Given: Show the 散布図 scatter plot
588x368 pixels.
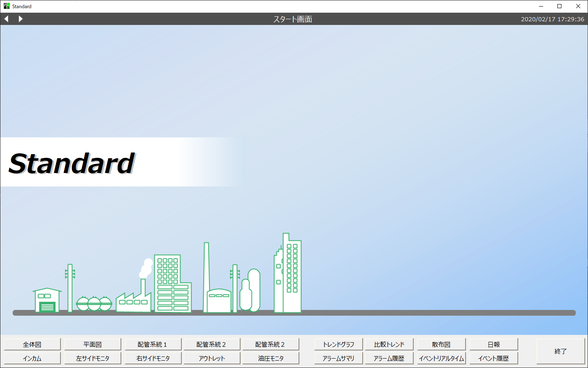Looking at the screenshot, I should pos(441,344).
